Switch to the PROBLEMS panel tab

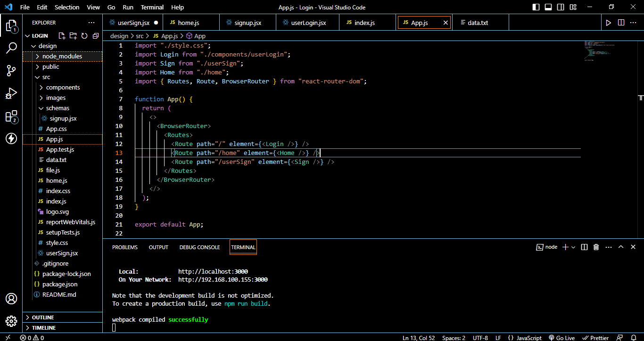coord(125,247)
